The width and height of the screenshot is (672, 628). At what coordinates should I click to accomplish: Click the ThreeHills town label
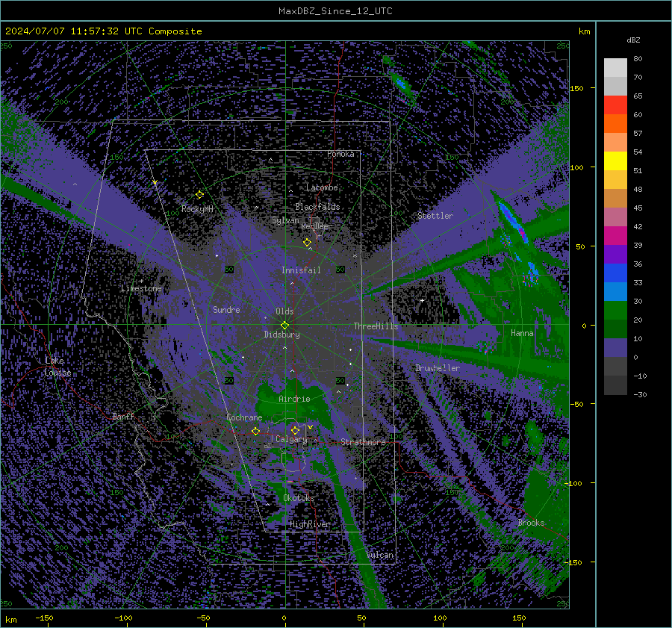(x=376, y=326)
